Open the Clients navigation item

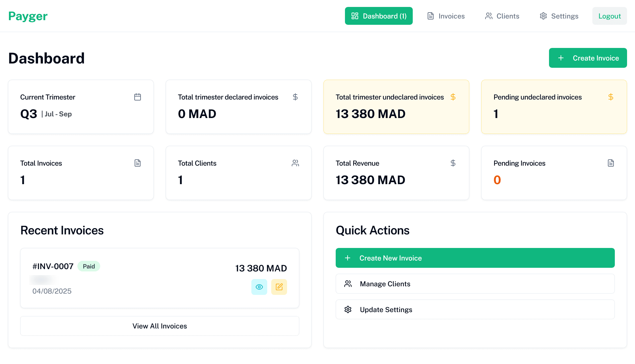coord(502,16)
